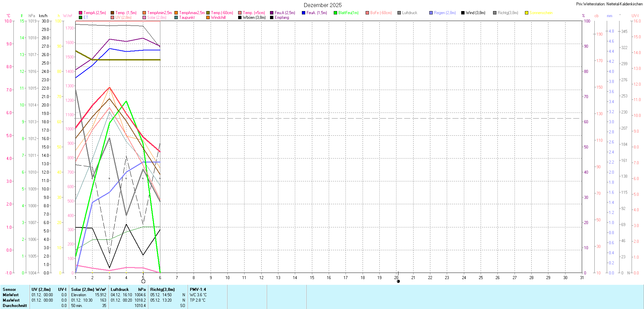Click the Richtg(3,8m) statistics panel header
Screen dimensions: 644x309
pos(162,290)
